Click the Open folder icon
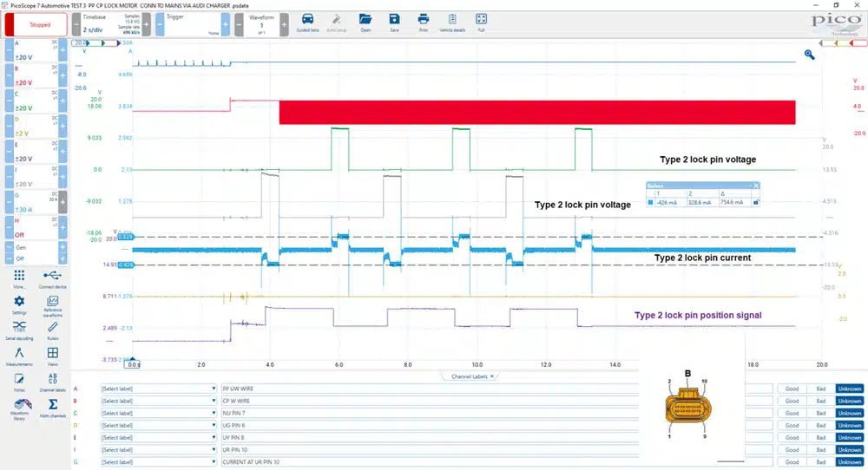This screenshot has height=470, width=868. coord(365,23)
